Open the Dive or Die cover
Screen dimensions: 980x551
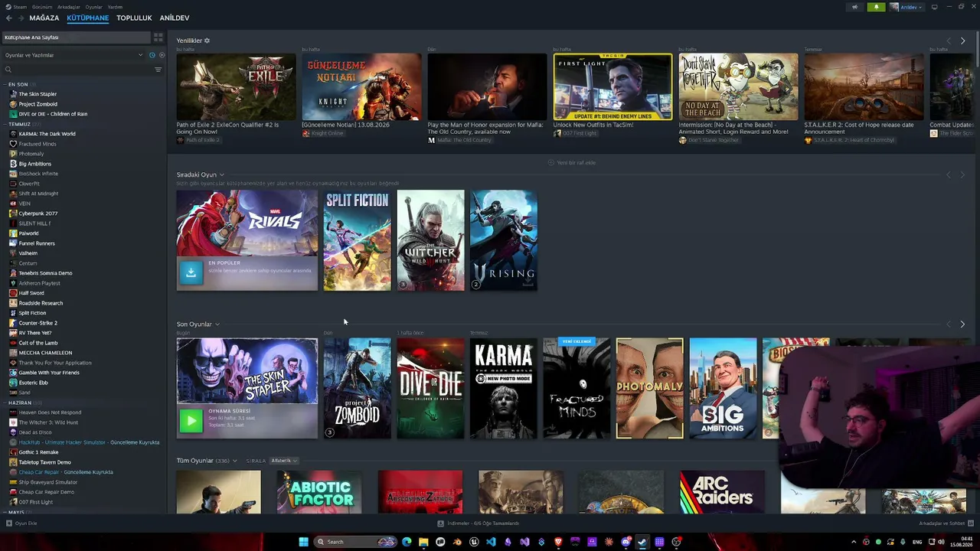tap(430, 389)
